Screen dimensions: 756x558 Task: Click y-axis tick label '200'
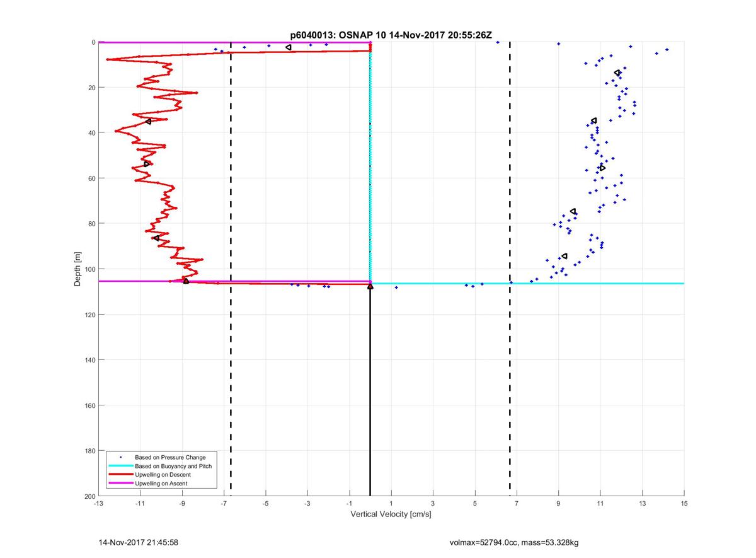coord(89,496)
